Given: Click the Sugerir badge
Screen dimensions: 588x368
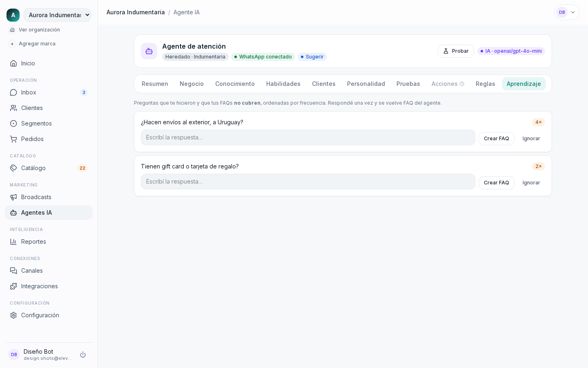Looking at the screenshot, I should pos(312,57).
